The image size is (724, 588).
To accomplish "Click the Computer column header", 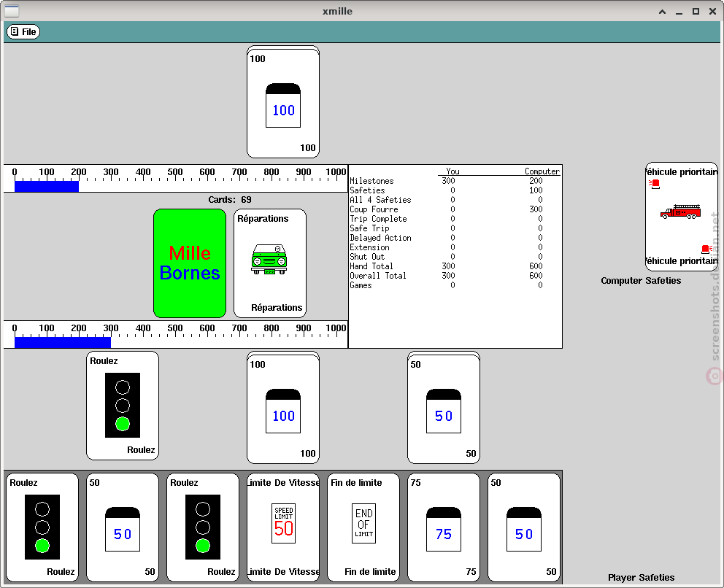I will coord(542,171).
